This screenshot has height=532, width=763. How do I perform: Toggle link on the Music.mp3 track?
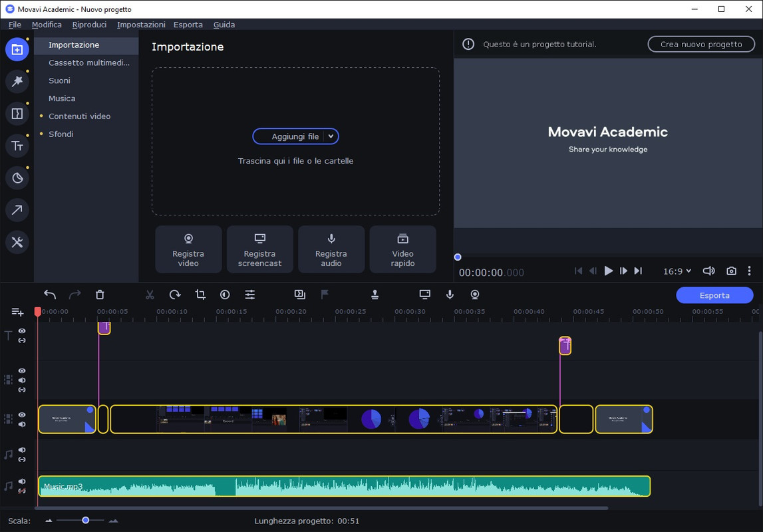tap(22, 491)
